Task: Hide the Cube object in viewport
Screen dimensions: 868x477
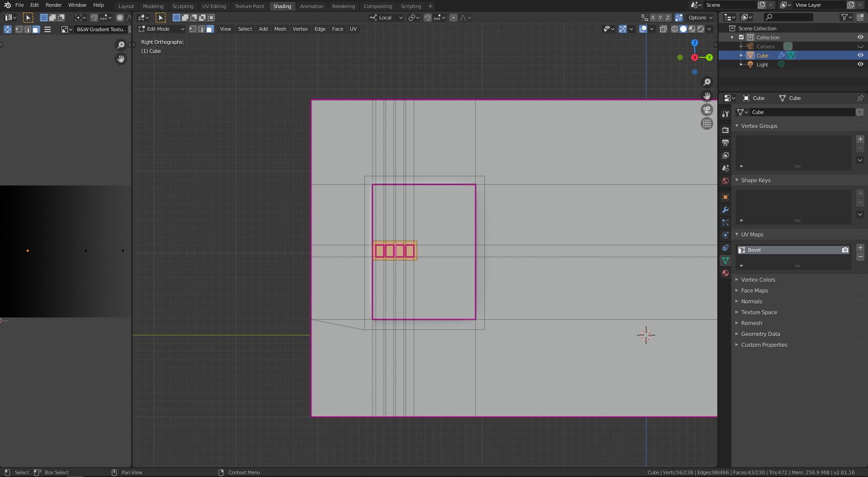Action: point(860,55)
